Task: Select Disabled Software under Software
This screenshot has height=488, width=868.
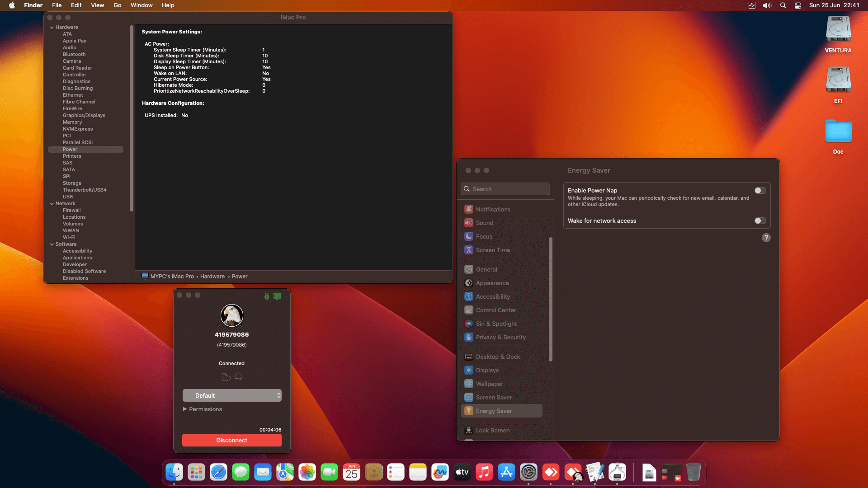Action: coord(85,272)
